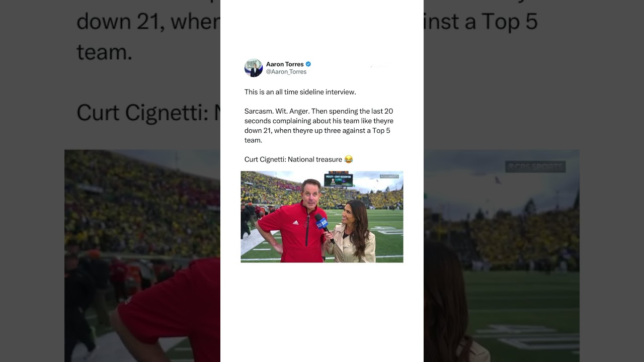Play the embedded sideline interview video
Image resolution: width=644 pixels, height=362 pixels.
click(322, 217)
